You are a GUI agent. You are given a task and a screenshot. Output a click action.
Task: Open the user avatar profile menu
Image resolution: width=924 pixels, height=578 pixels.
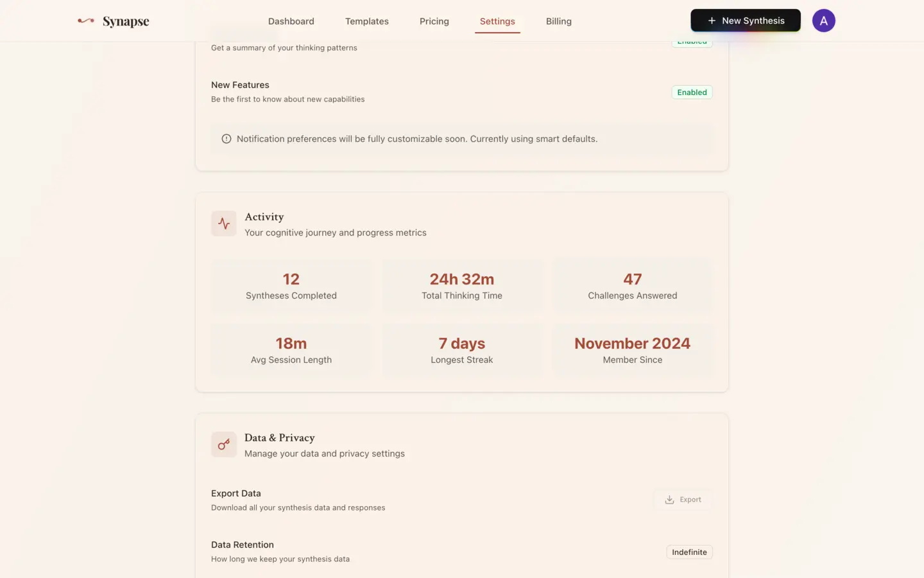823,21
